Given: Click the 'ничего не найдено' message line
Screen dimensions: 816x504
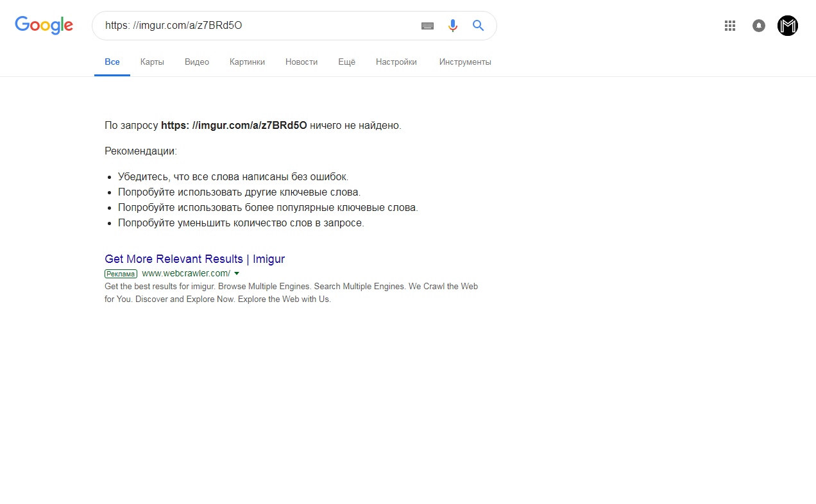Looking at the screenshot, I should pos(253,126).
